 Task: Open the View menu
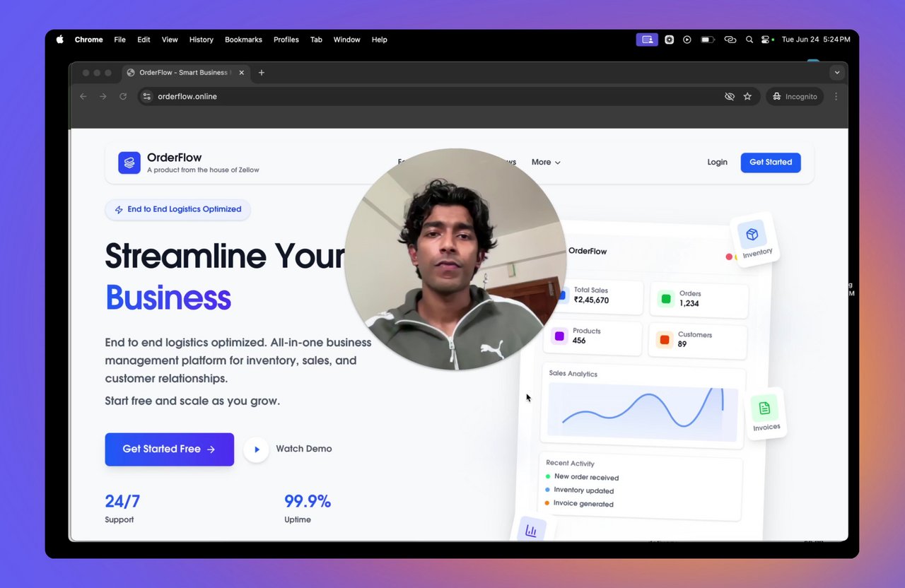(x=170, y=40)
